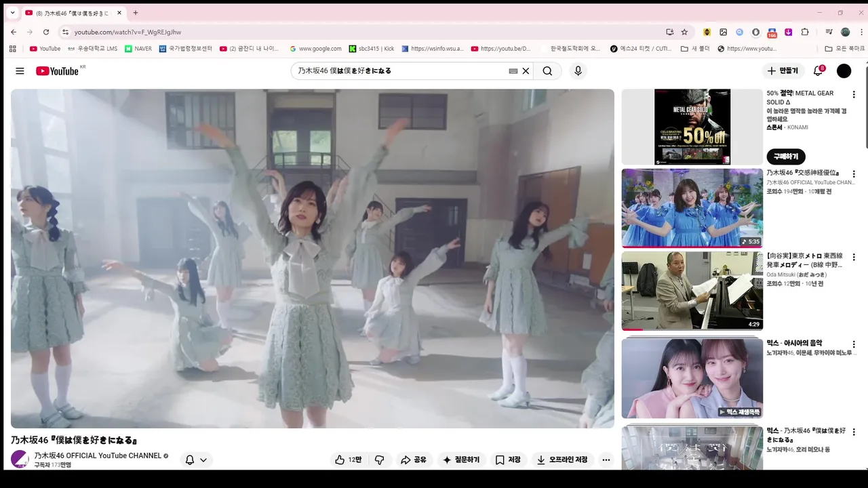Open media controls icon in toolbar
868x488 pixels.
point(829,32)
